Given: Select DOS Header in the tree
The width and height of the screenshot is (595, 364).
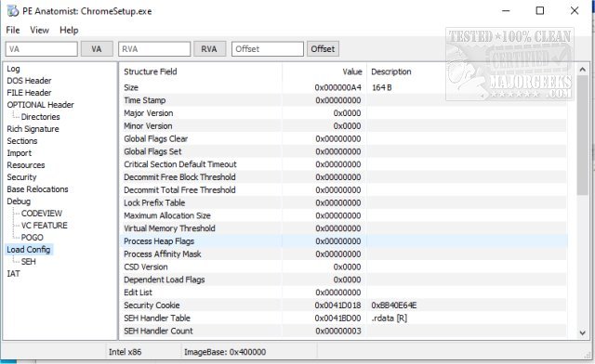Looking at the screenshot, I should pos(29,81).
